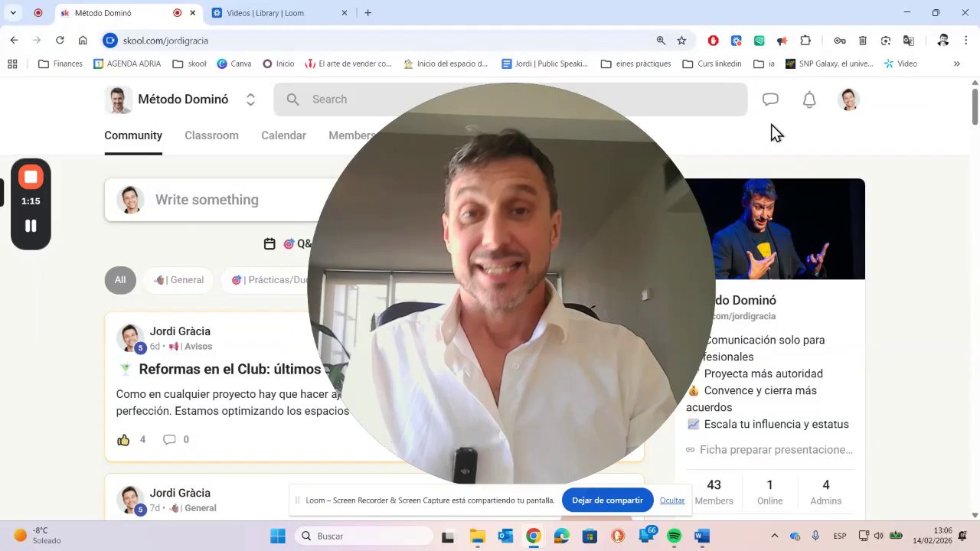Reload the current page
This screenshot has height=551, width=980.
pyautogui.click(x=60, y=41)
